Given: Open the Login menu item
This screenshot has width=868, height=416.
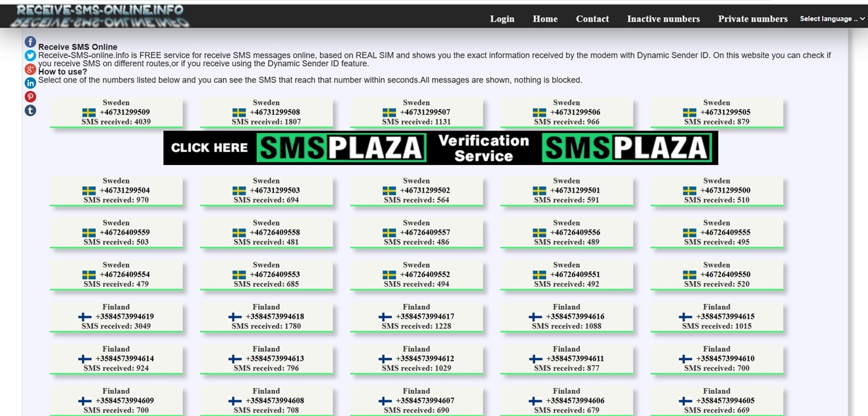Looking at the screenshot, I should pyautogui.click(x=502, y=19).
